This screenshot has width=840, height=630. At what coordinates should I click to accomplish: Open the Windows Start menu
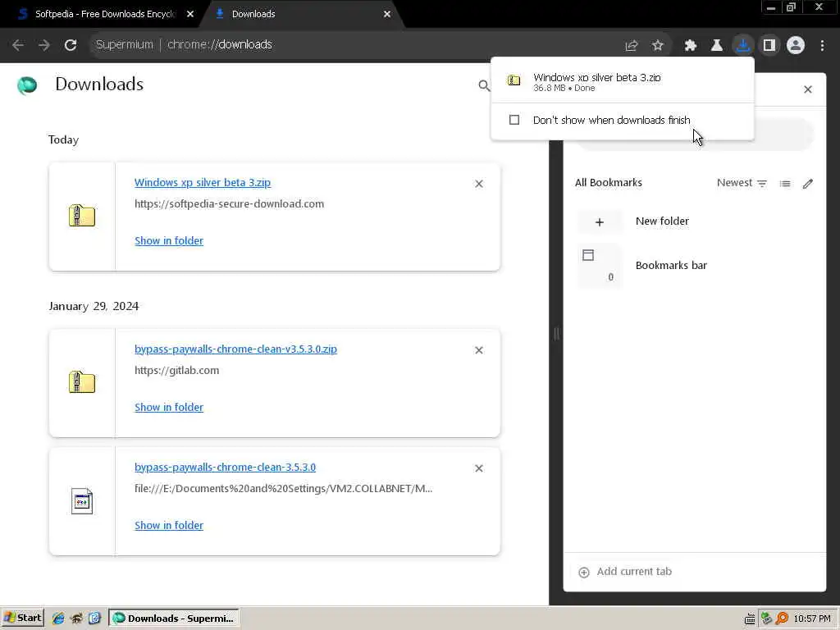pos(22,619)
